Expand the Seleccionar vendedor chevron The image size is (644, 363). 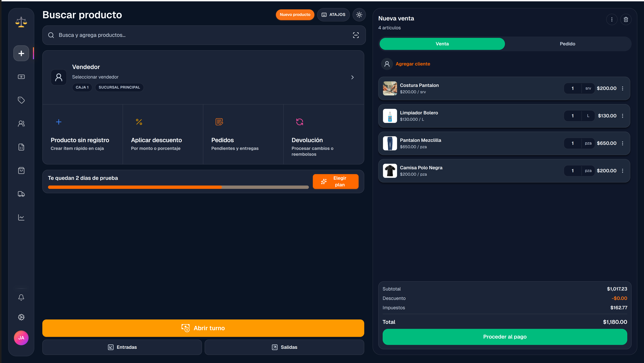point(352,77)
